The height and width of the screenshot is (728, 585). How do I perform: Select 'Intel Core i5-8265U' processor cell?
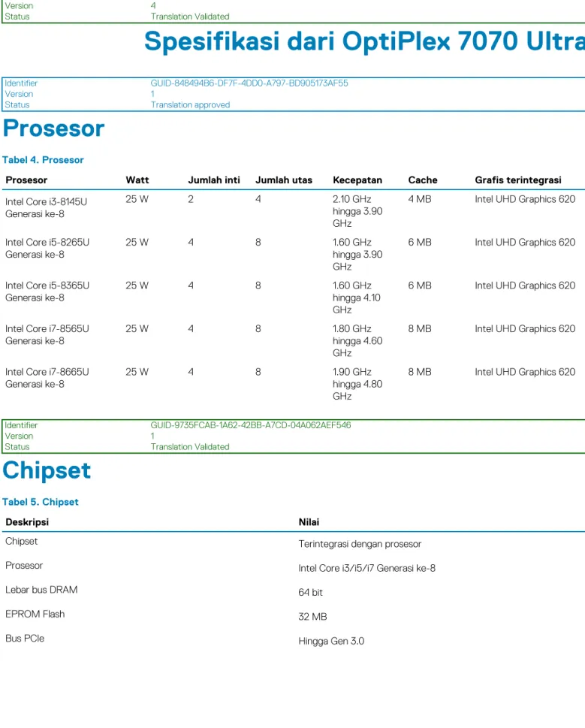click(x=47, y=249)
